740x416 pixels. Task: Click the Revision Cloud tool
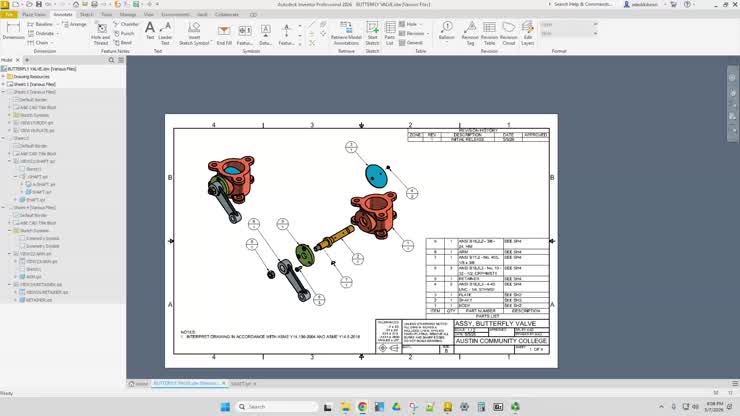click(508, 33)
